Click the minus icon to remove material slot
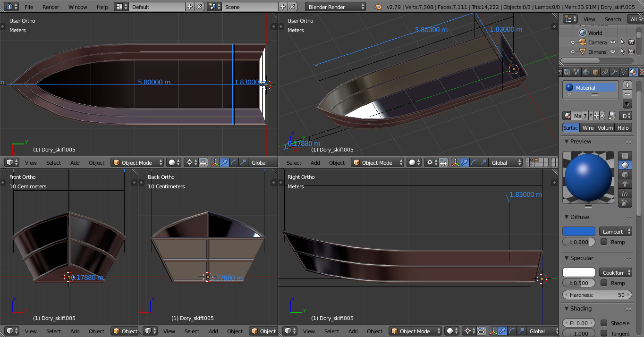 pos(627,94)
